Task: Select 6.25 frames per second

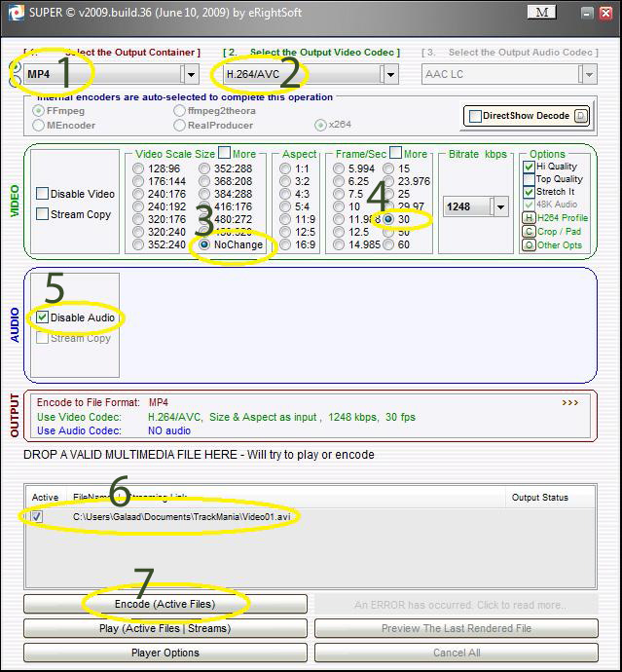Action: 339,181
